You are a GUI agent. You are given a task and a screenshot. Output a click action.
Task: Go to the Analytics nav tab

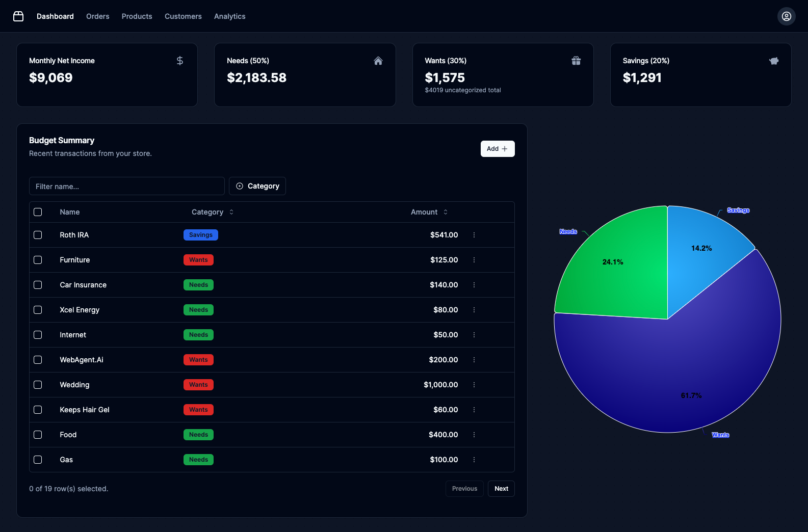(x=230, y=16)
